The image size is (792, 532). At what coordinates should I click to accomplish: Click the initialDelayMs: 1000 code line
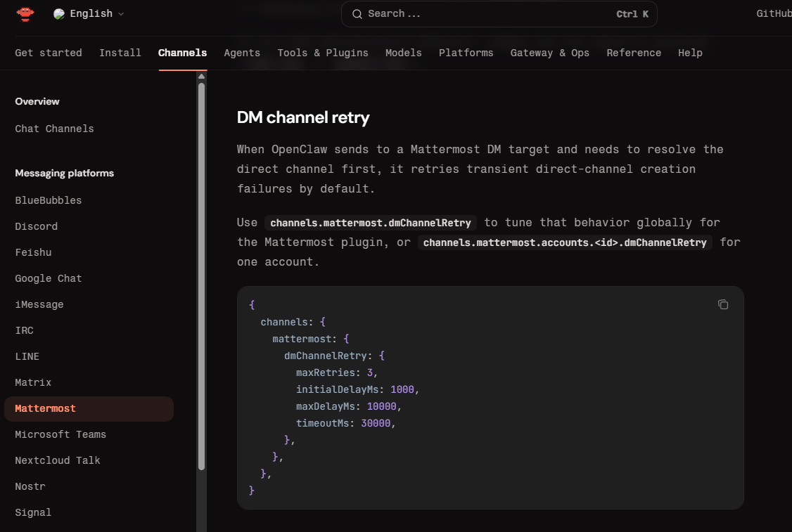pos(357,389)
